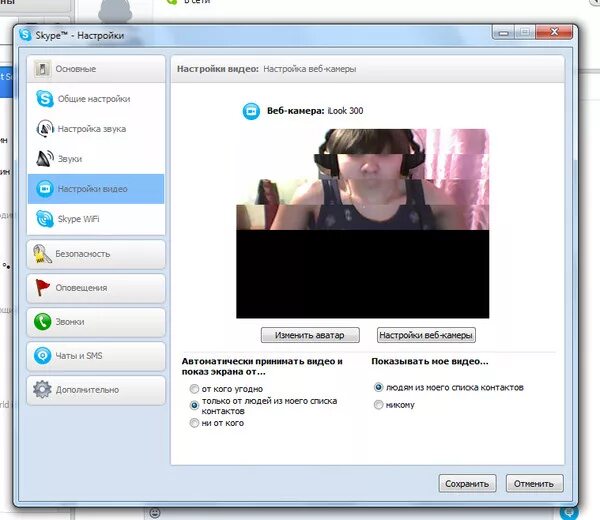Click the red flag icon for Оповещения

click(x=42, y=288)
